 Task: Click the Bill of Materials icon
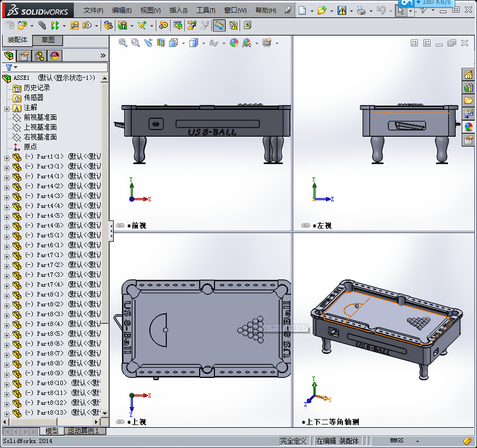coord(178,25)
